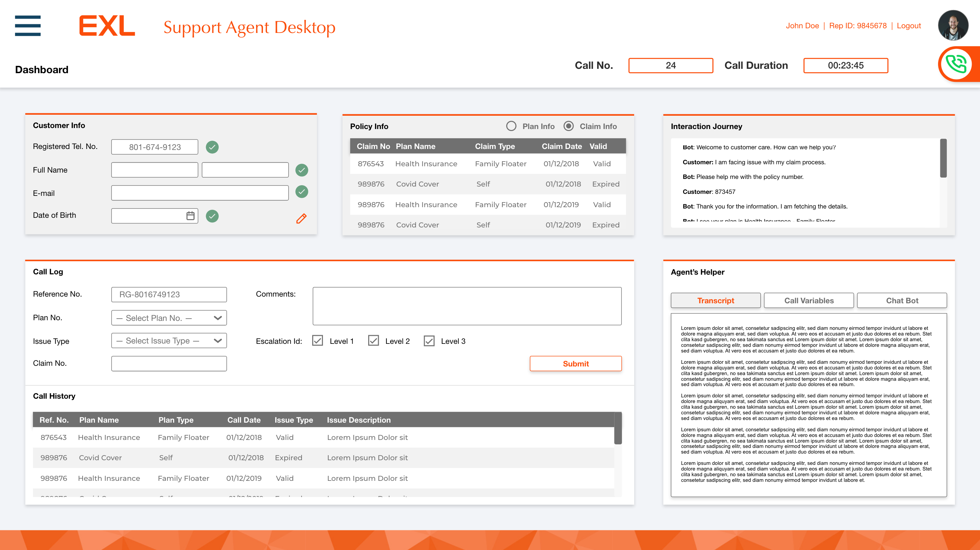This screenshot has width=980, height=550.
Task: Open the Chat Bot tab
Action: 902,300
